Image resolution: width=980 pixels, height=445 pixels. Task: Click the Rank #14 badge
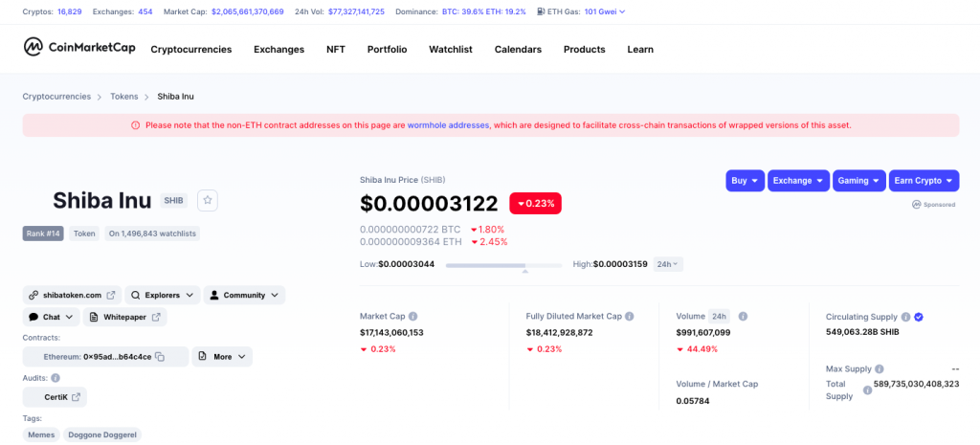coord(43,234)
